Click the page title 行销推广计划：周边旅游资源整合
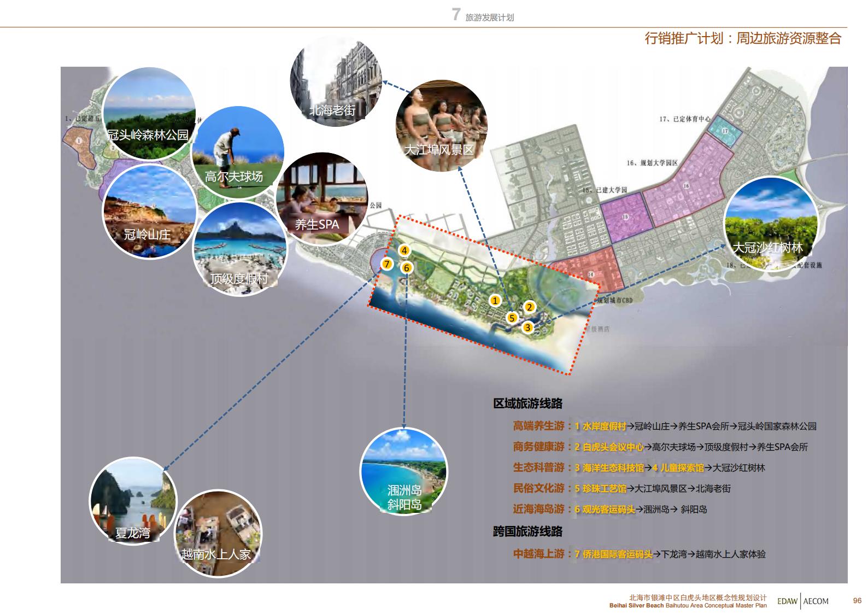This screenshot has width=868, height=614. 743,38
